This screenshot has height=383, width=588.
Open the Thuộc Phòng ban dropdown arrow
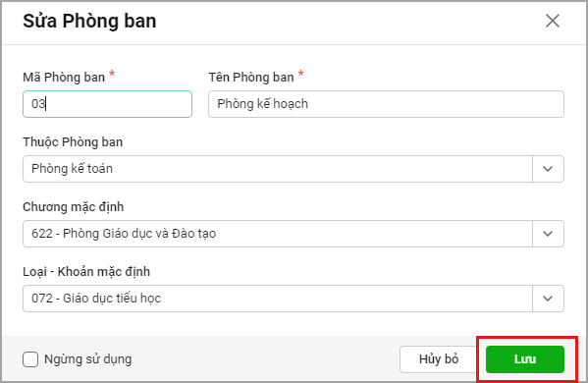548,169
